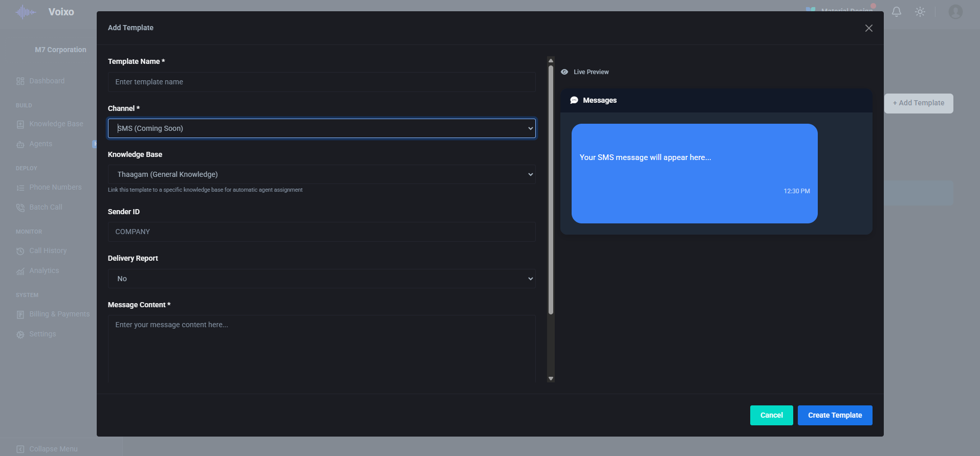Viewport: 980px width, 456px height.
Task: Click the 12:30 PM timestamp in preview
Action: (797, 191)
